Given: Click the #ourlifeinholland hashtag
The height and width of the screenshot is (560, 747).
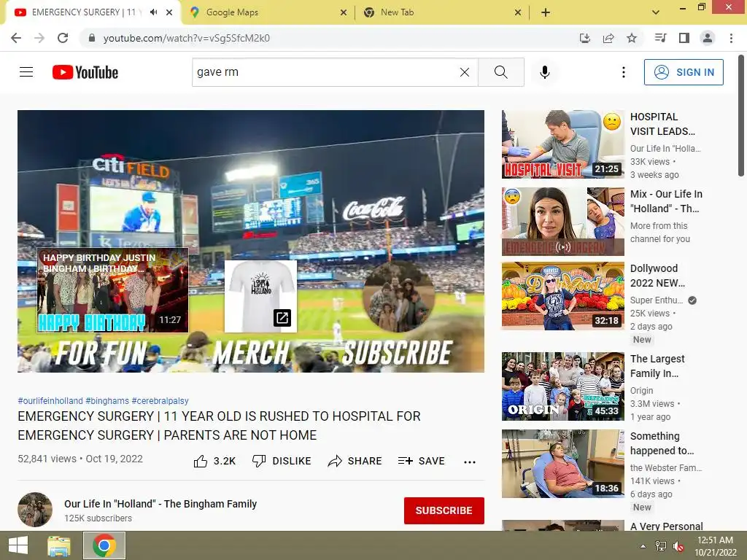Looking at the screenshot, I should point(50,401).
